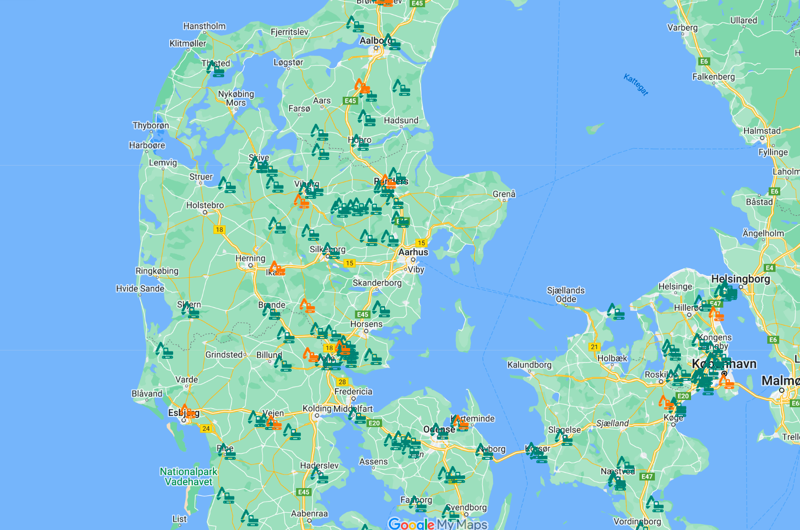
Task: Open the teal excavator marker near Nyborg
Action: pyautogui.click(x=485, y=451)
